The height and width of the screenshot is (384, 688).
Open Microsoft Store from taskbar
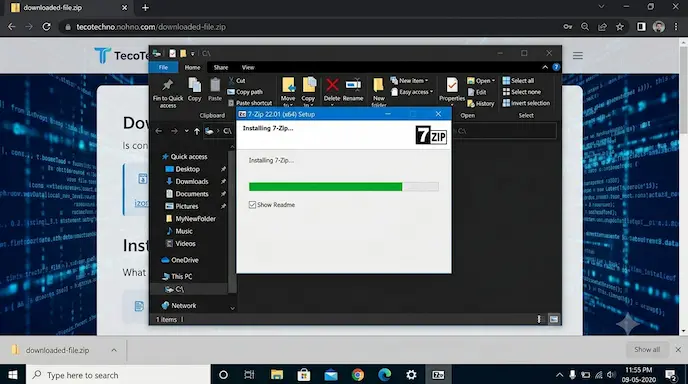304,375
